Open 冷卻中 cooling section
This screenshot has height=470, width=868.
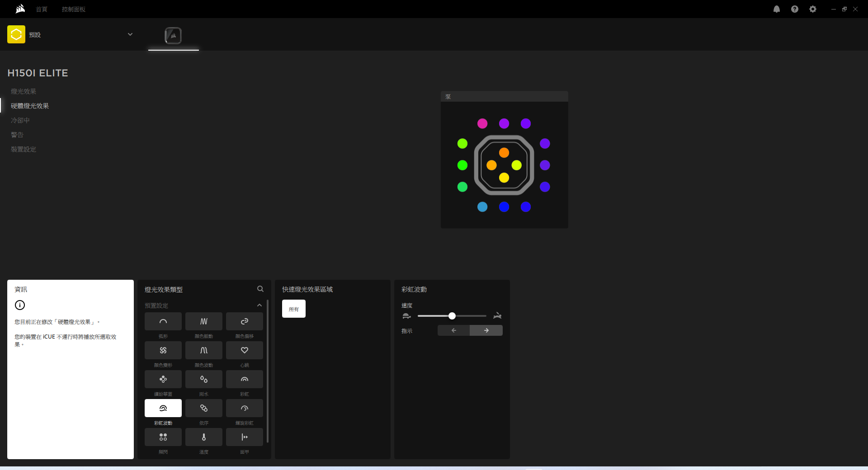pos(20,120)
